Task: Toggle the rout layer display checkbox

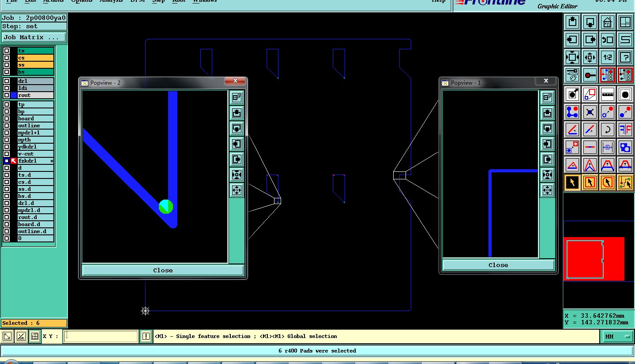Action: 7,95
